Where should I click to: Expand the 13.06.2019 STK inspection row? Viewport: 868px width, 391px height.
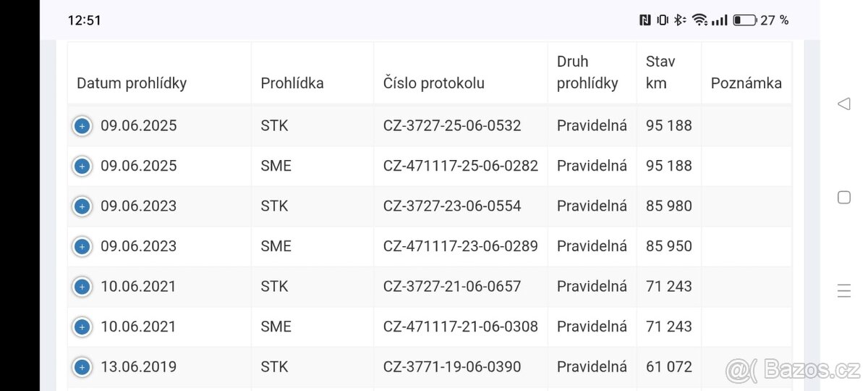click(82, 367)
